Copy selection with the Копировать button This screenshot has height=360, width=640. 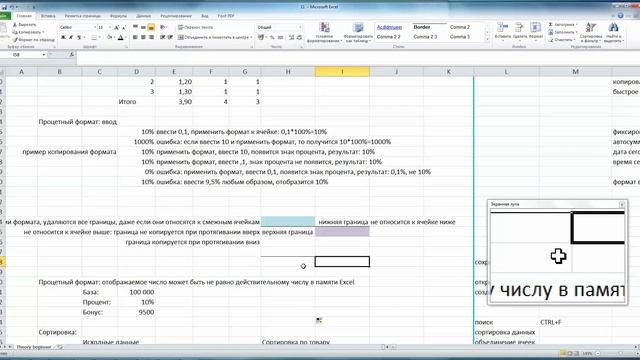(x=28, y=32)
